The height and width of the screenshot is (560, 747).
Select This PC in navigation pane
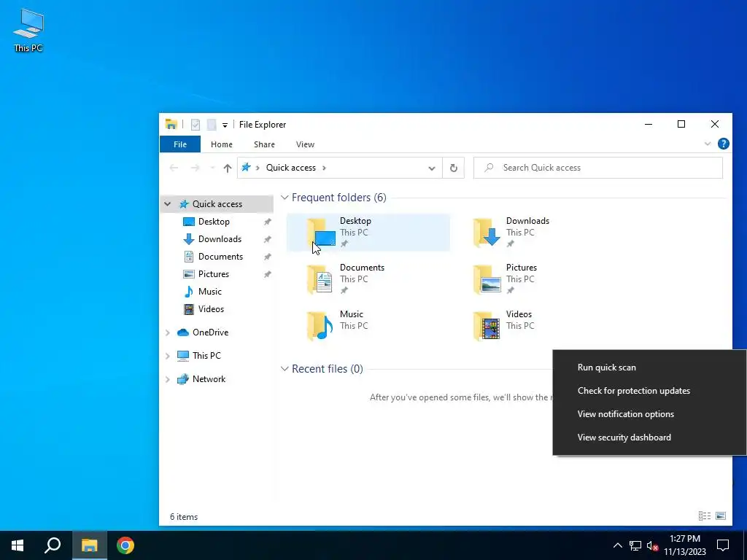click(206, 356)
